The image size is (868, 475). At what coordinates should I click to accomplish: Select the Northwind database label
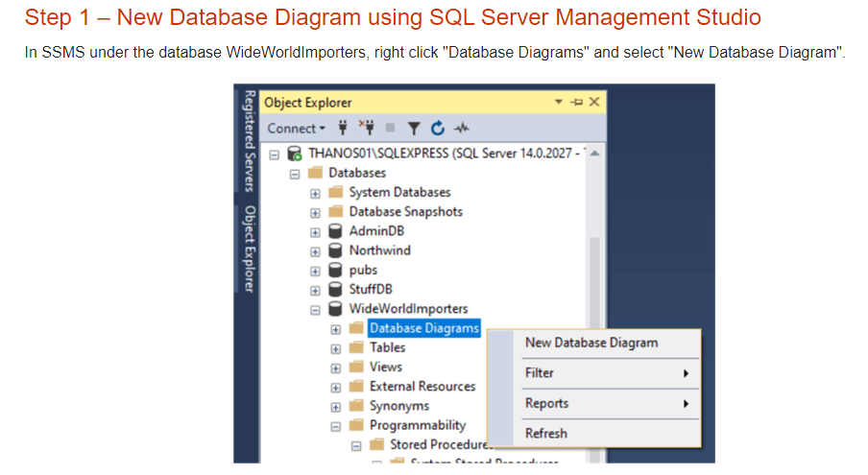(380, 250)
